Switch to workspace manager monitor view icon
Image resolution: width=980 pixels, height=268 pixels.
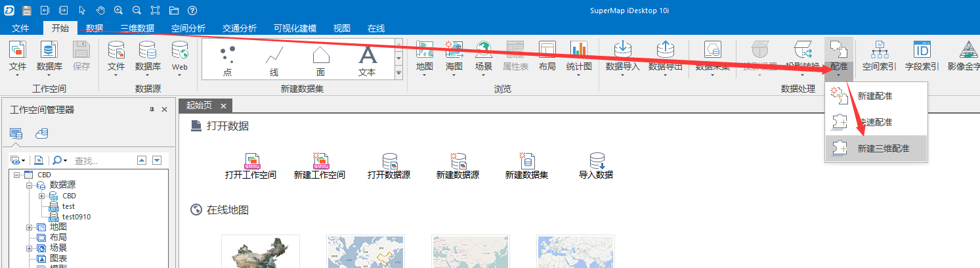click(x=16, y=133)
